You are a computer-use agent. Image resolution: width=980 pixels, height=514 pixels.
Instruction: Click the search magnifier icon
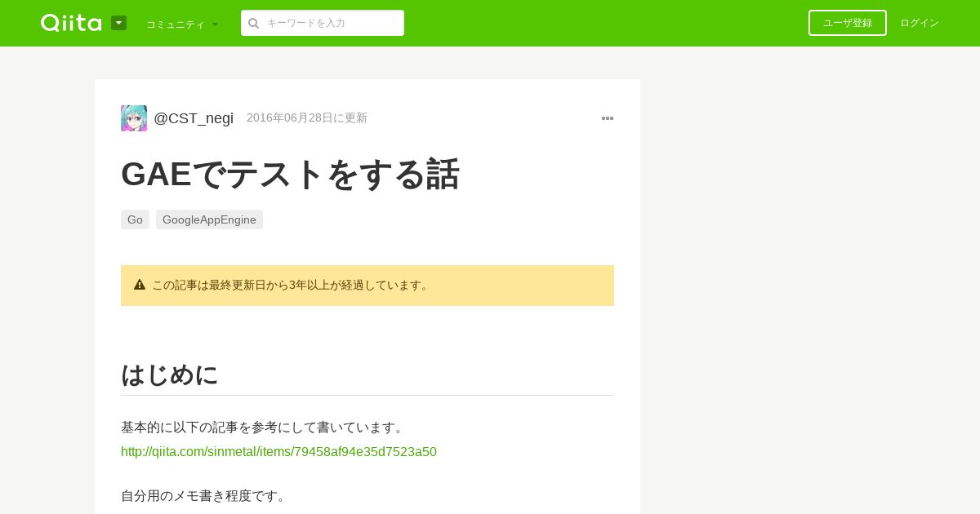[254, 23]
